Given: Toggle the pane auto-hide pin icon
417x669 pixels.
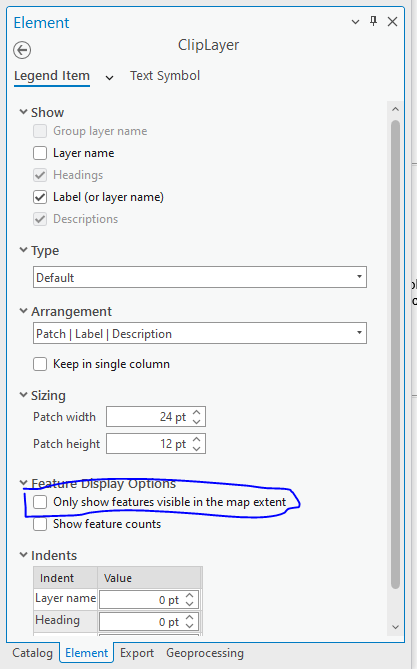Looking at the screenshot, I should 373,21.
